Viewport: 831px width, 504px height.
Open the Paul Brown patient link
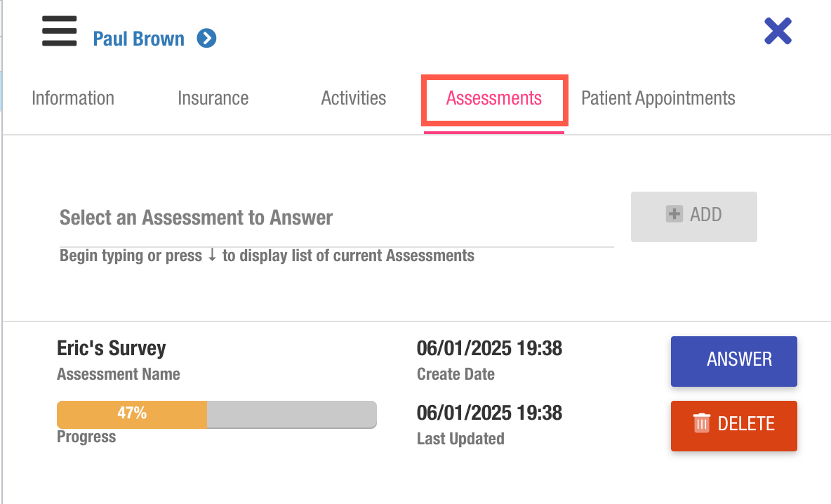tap(139, 39)
